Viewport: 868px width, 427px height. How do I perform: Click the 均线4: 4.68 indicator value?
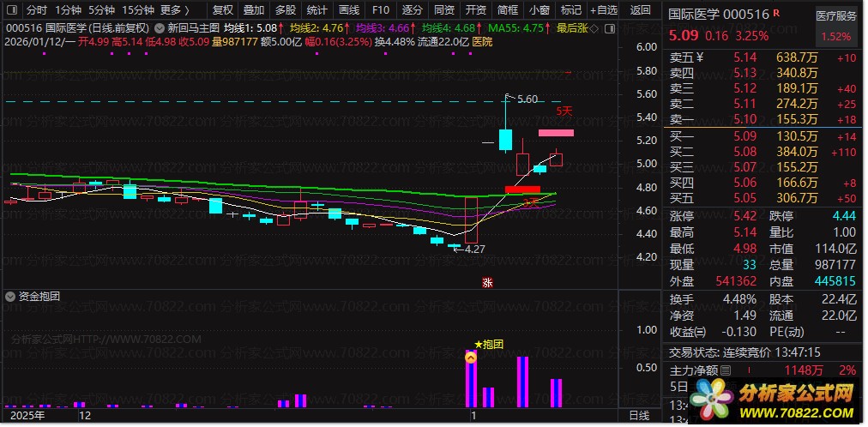pos(452,27)
